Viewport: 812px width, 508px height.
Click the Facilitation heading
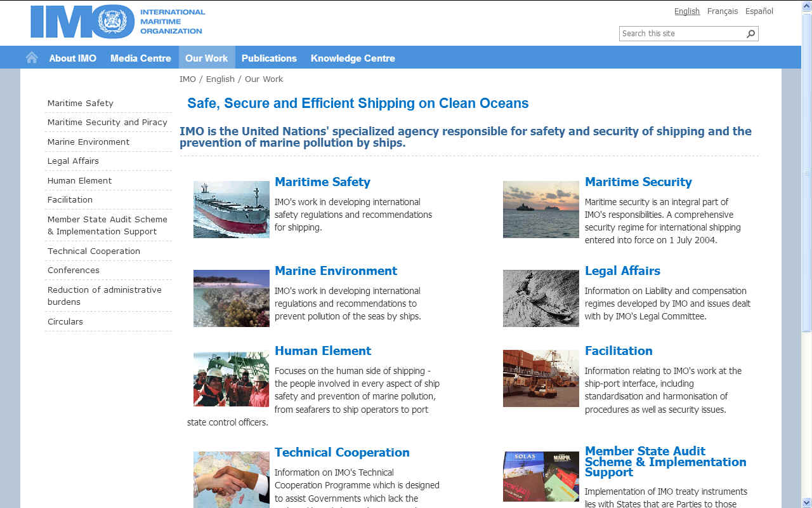619,351
